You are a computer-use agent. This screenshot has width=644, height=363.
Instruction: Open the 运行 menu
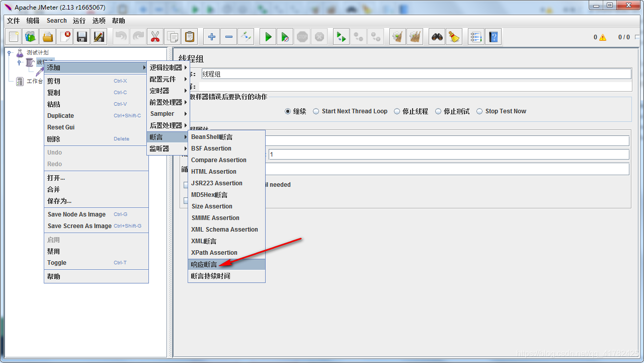79,21
